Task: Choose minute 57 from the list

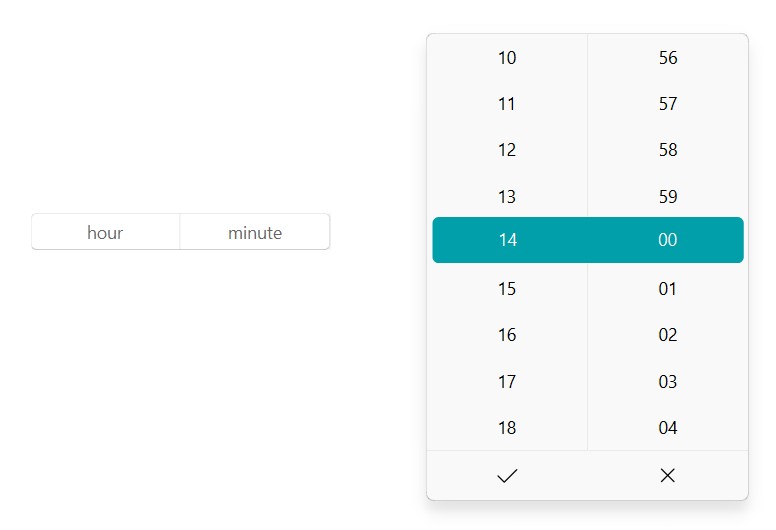Action: [668, 104]
